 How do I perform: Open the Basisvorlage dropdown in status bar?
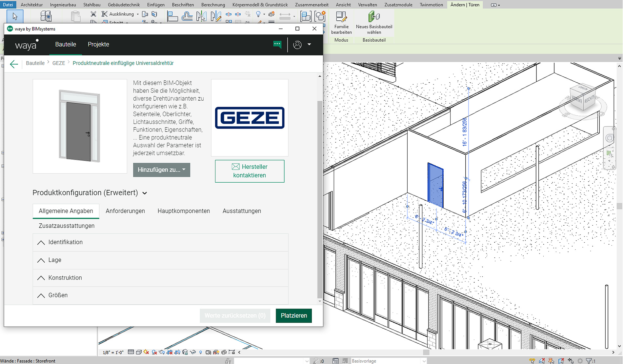point(388,361)
